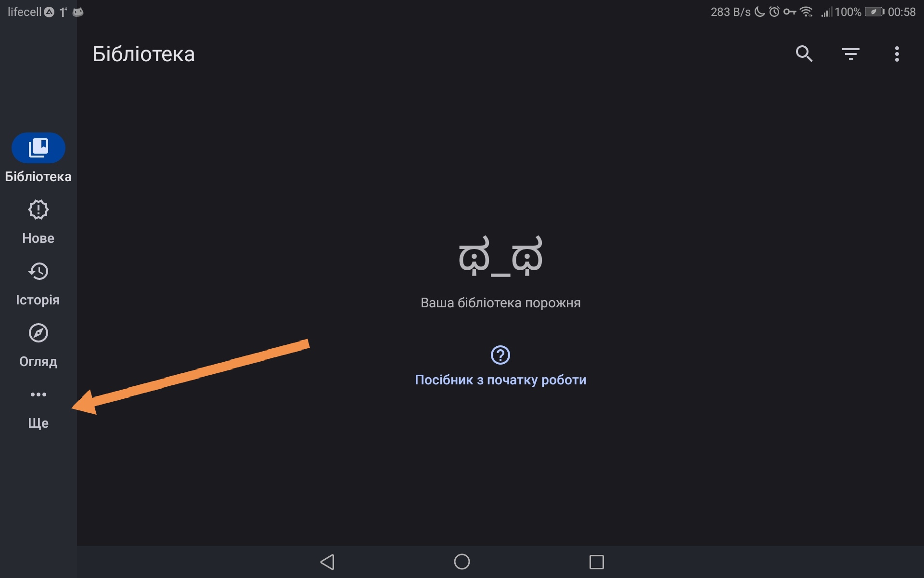Select the Бібліотека bookmark icon

pos(38,148)
